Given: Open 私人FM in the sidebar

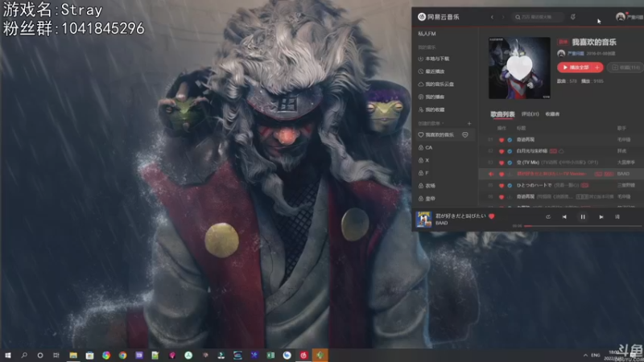Looking at the screenshot, I should coord(427,34).
